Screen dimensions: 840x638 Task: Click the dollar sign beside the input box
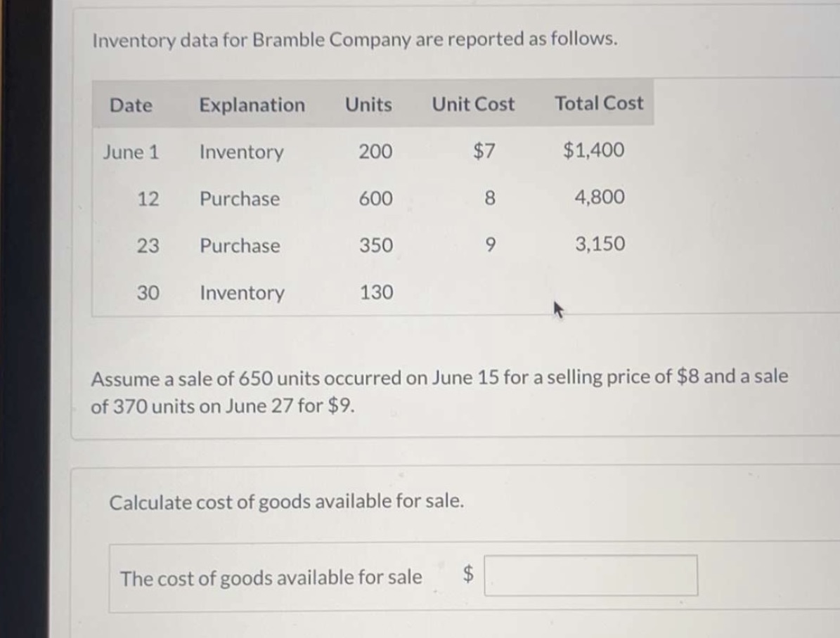click(x=467, y=573)
